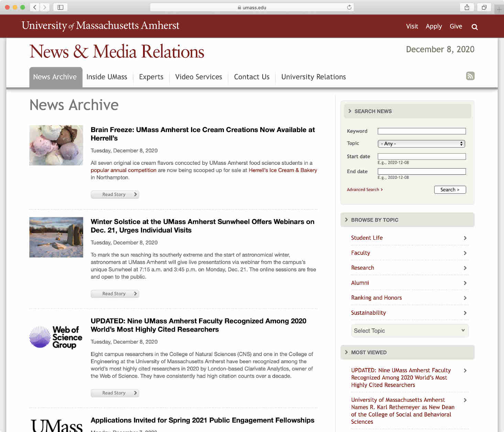Click the Visit link in header
Image resolution: width=504 pixels, height=432 pixels.
412,26
